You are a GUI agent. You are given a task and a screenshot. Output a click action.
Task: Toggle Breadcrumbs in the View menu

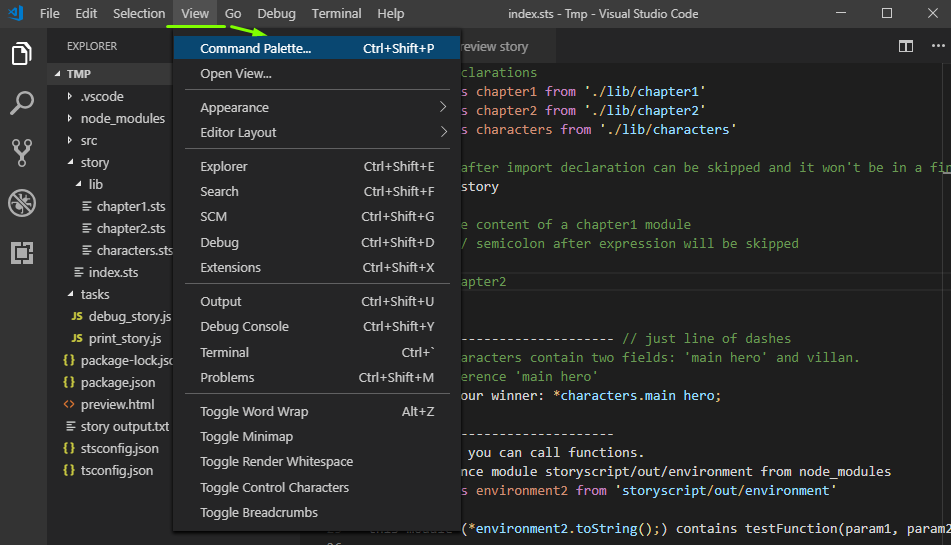[x=317, y=512]
